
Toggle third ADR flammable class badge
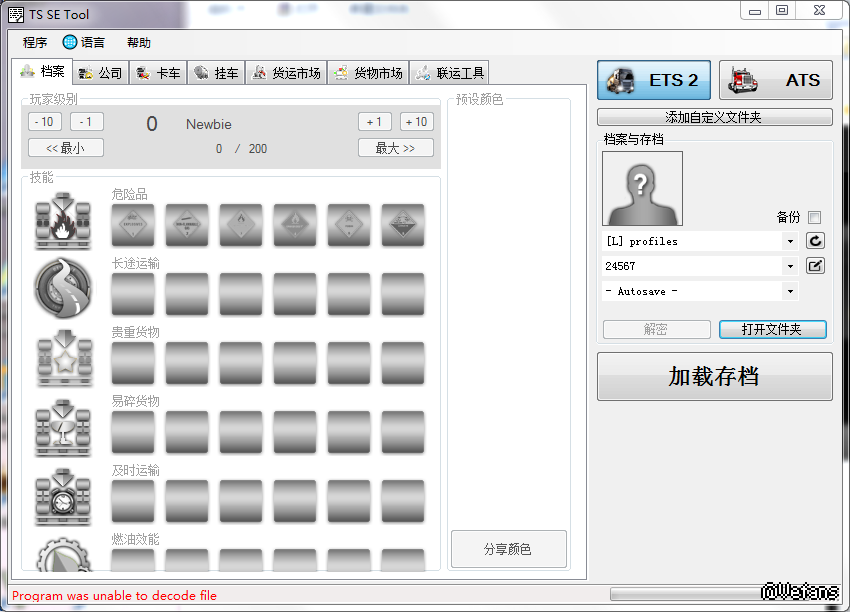point(241,225)
